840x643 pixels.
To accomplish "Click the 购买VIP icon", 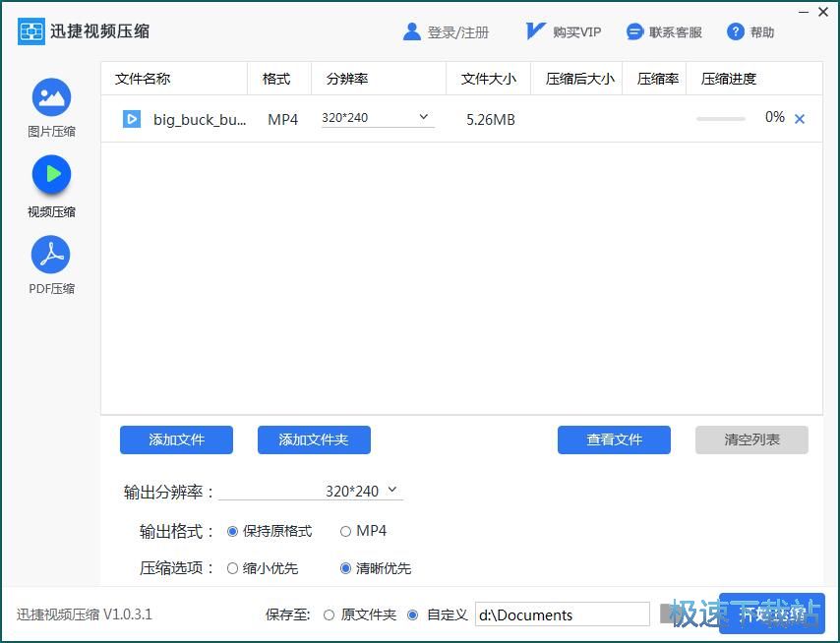I will tap(535, 31).
